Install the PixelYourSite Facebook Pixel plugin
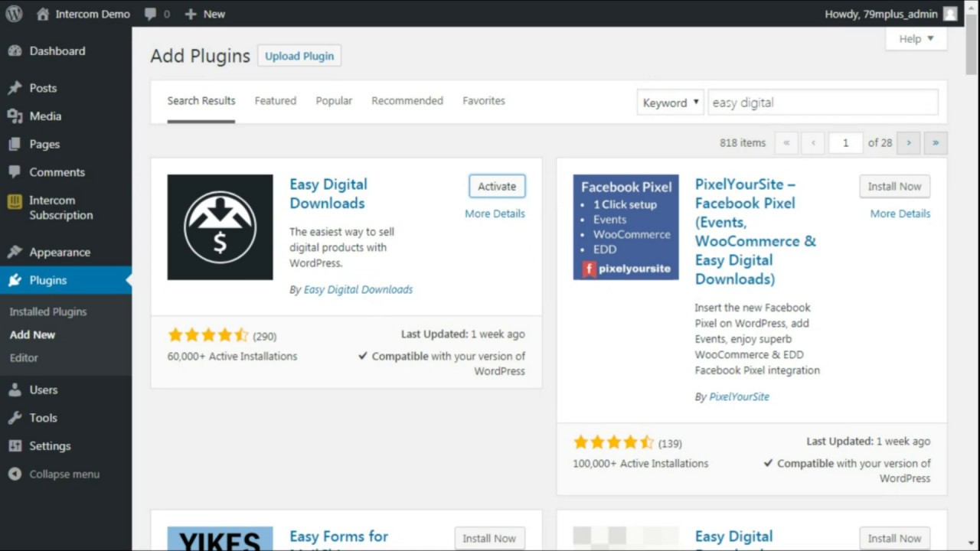The image size is (980, 551). 895,186
